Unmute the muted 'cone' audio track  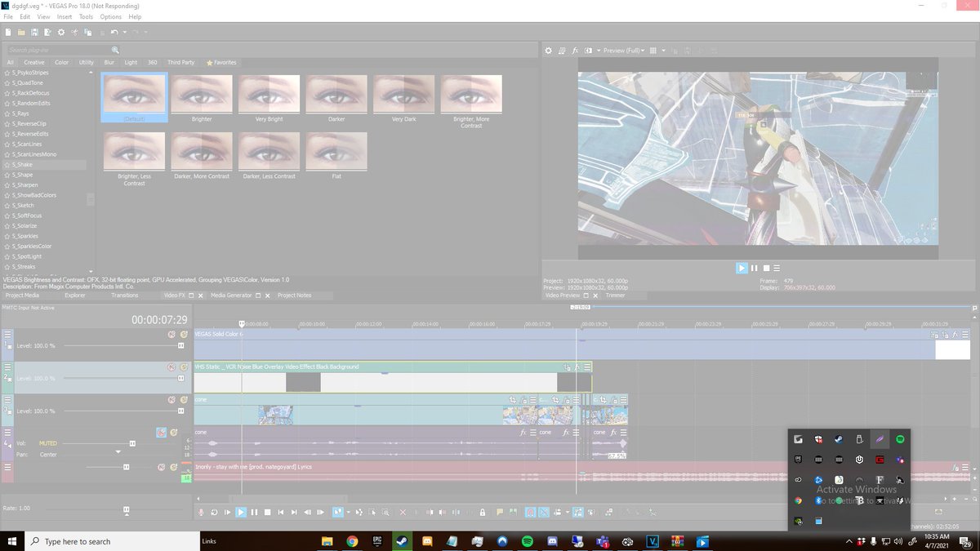coord(161,433)
